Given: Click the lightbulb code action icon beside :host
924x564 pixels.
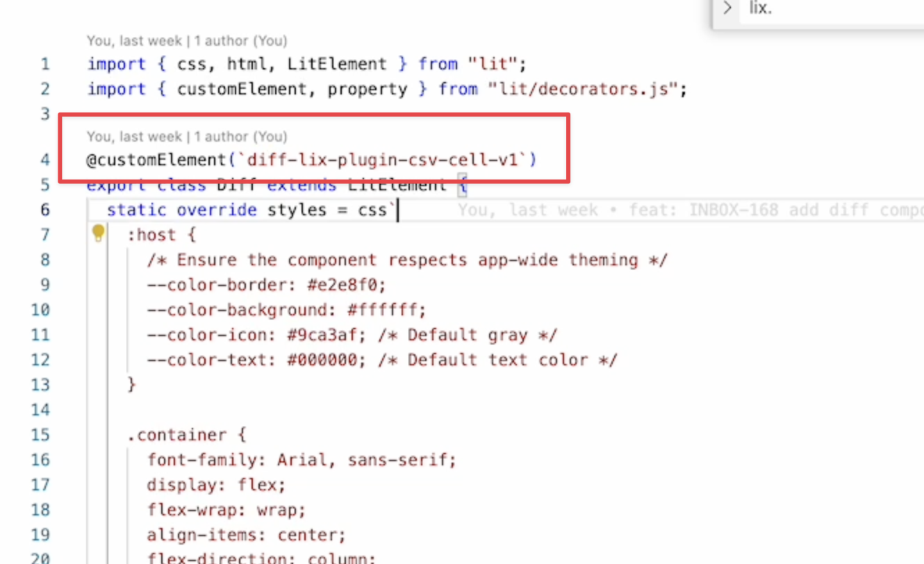Looking at the screenshot, I should pos(98,233).
